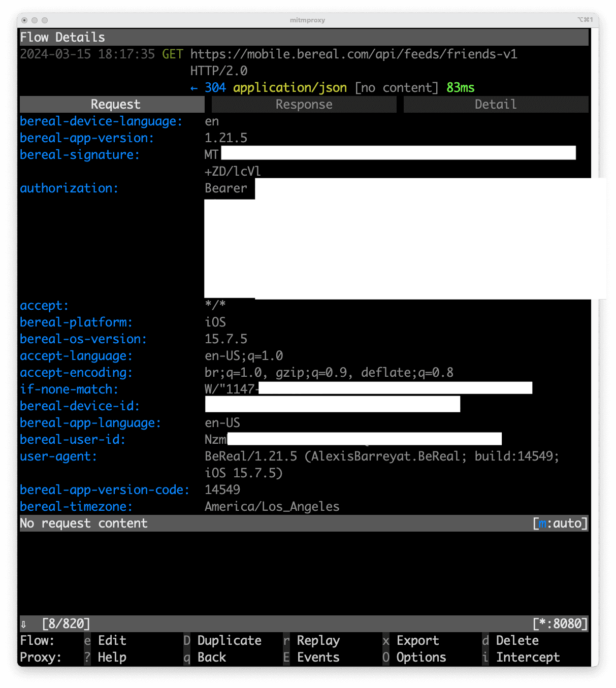Open the Response tab
This screenshot has width=616, height=688.
click(x=304, y=104)
